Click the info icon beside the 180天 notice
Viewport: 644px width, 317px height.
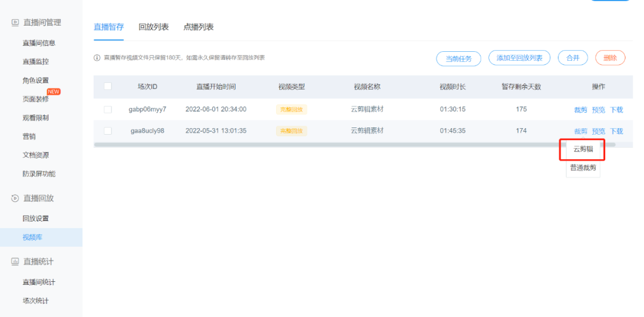pos(97,58)
